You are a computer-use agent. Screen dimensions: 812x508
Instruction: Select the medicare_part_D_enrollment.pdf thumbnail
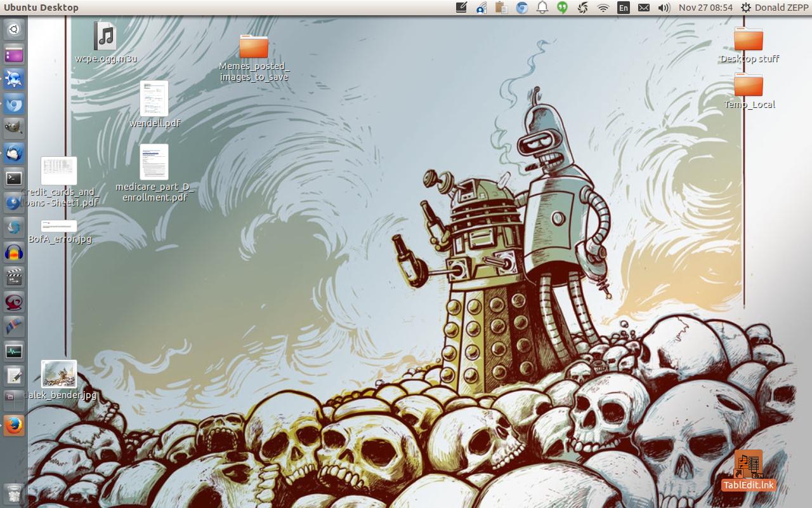pos(154,162)
